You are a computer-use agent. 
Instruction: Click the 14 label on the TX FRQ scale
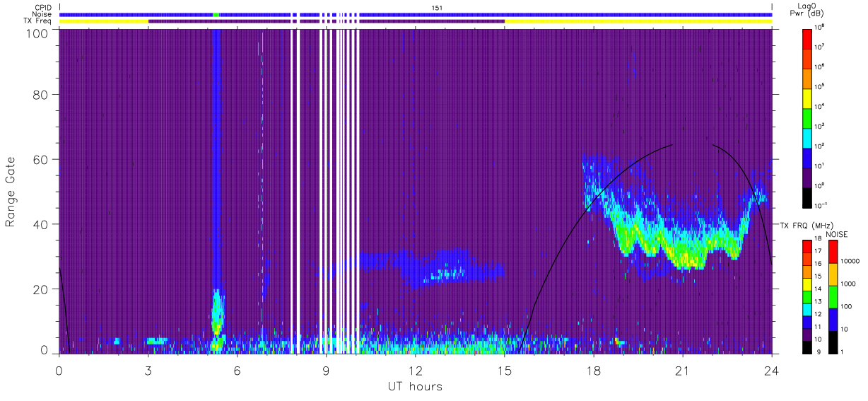click(819, 290)
